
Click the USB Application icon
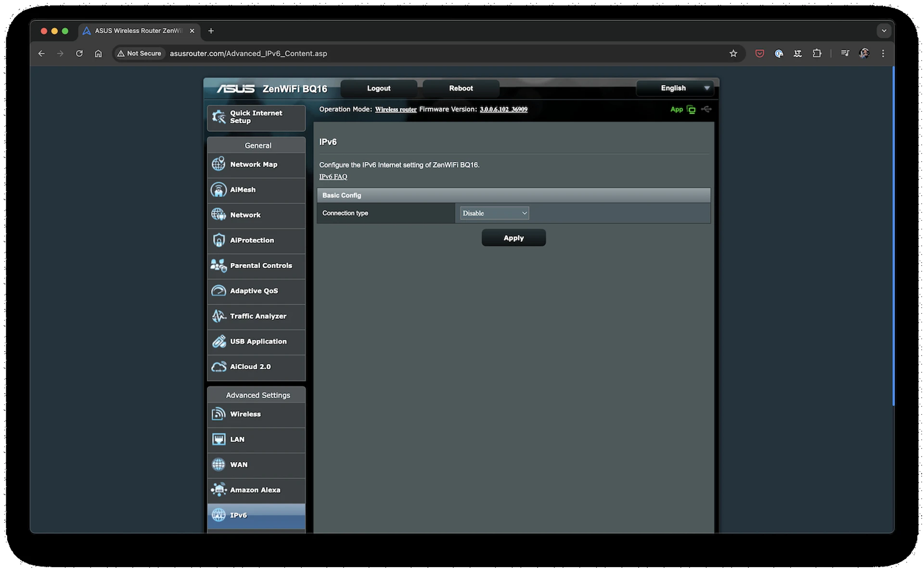pyautogui.click(x=218, y=341)
